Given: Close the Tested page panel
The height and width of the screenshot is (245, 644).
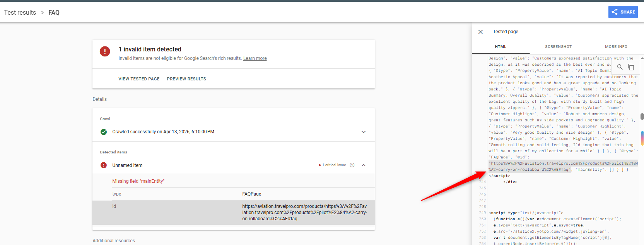Looking at the screenshot, I should pyautogui.click(x=480, y=32).
